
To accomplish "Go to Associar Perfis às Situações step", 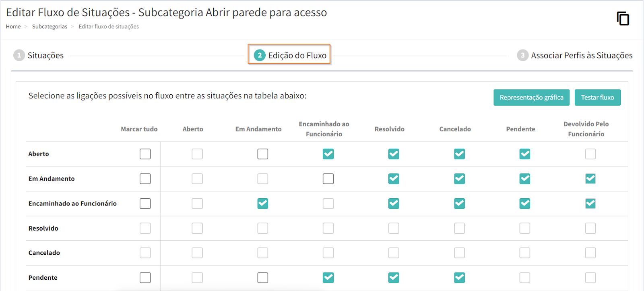I will pos(581,55).
